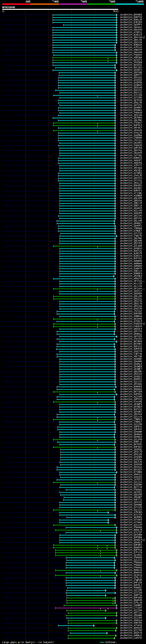Open the UniRef100_O80410 hit label
The image size is (146, 644).
coord(131,27)
